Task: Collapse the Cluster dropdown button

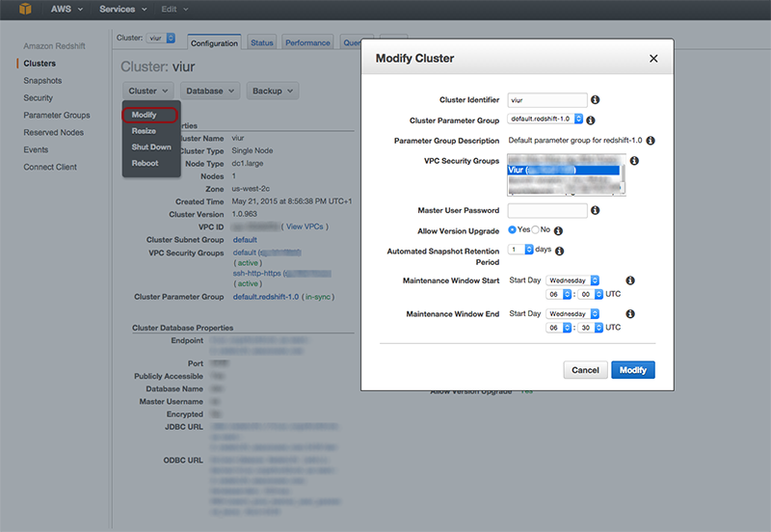Action: [x=148, y=91]
